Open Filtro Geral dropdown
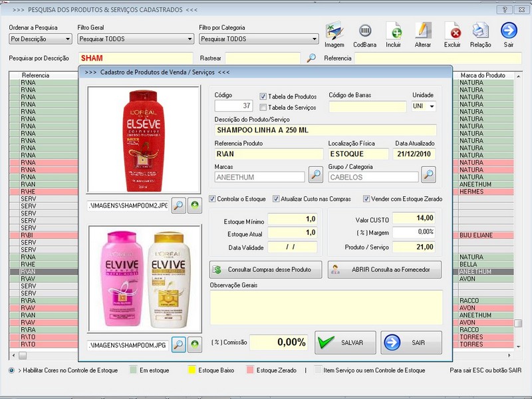 point(136,39)
